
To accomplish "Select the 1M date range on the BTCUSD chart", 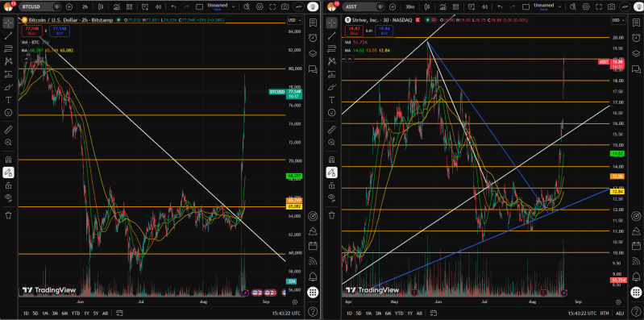I will 45,313.
